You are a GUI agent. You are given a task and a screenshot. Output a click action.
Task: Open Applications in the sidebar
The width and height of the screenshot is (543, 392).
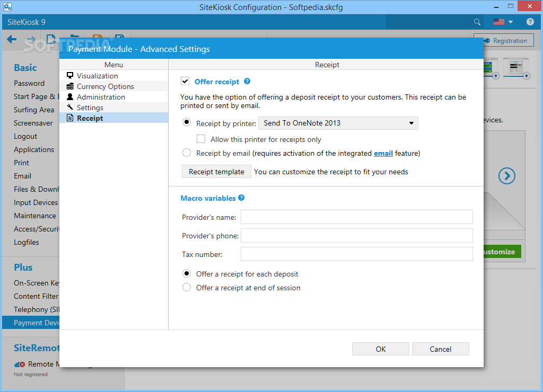(x=34, y=149)
